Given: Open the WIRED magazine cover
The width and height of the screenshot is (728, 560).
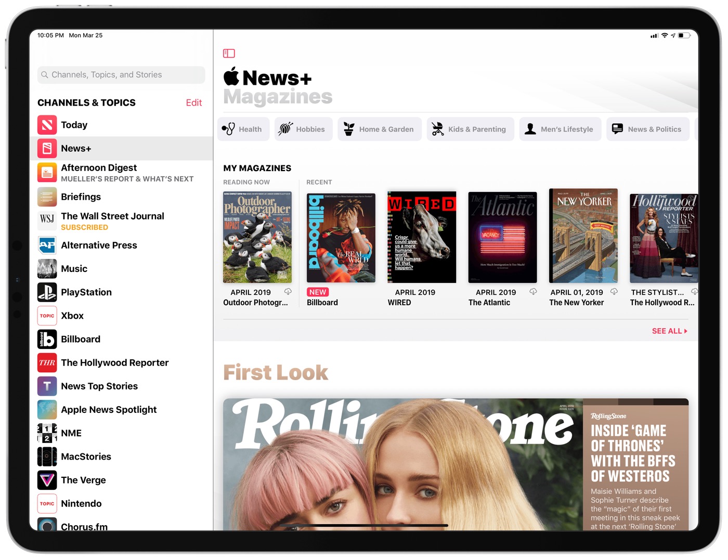Looking at the screenshot, I should click(422, 237).
